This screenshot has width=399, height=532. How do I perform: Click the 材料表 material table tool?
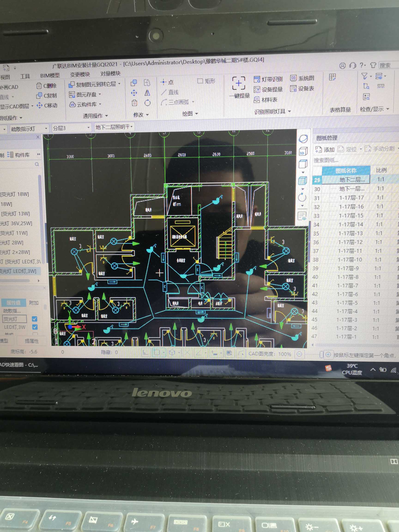click(x=266, y=100)
